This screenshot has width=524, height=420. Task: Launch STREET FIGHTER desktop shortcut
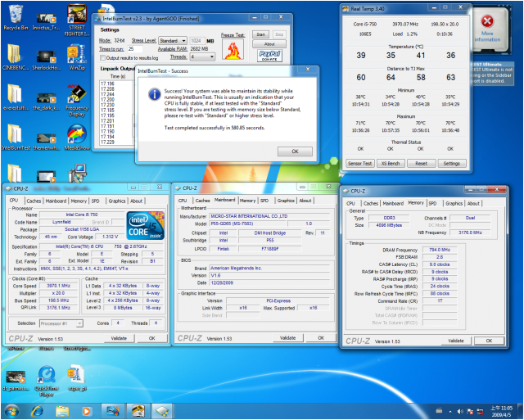(77, 20)
